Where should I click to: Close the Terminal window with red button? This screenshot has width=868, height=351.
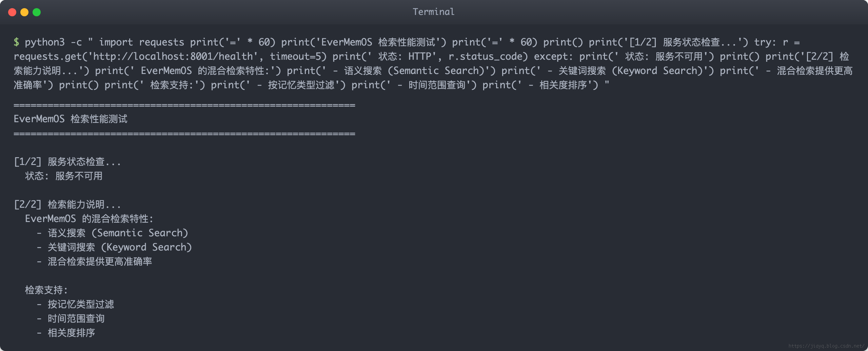pyautogui.click(x=12, y=12)
